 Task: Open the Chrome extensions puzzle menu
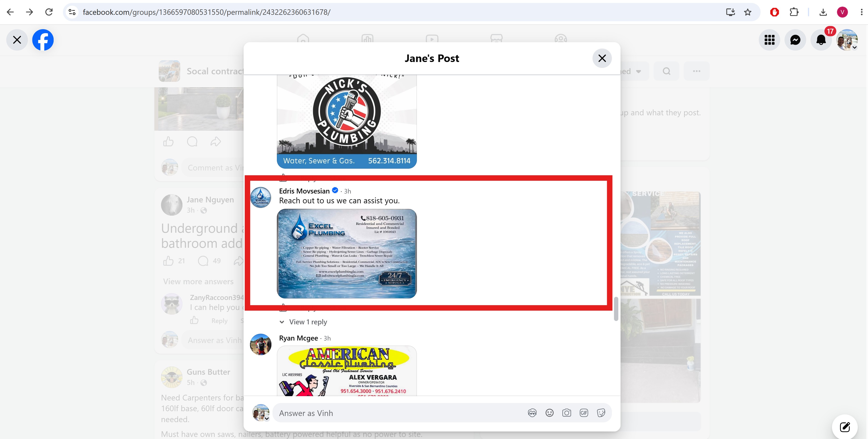[x=794, y=12]
